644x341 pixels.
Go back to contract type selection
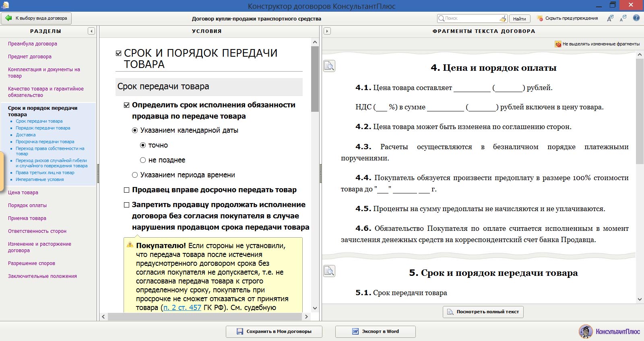tap(36, 18)
